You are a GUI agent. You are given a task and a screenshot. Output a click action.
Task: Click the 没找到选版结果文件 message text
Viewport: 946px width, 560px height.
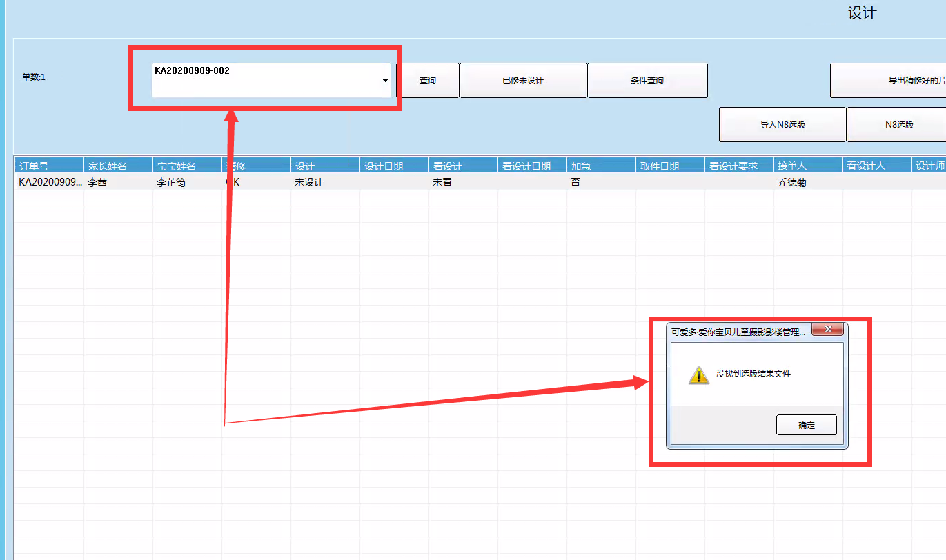click(753, 374)
